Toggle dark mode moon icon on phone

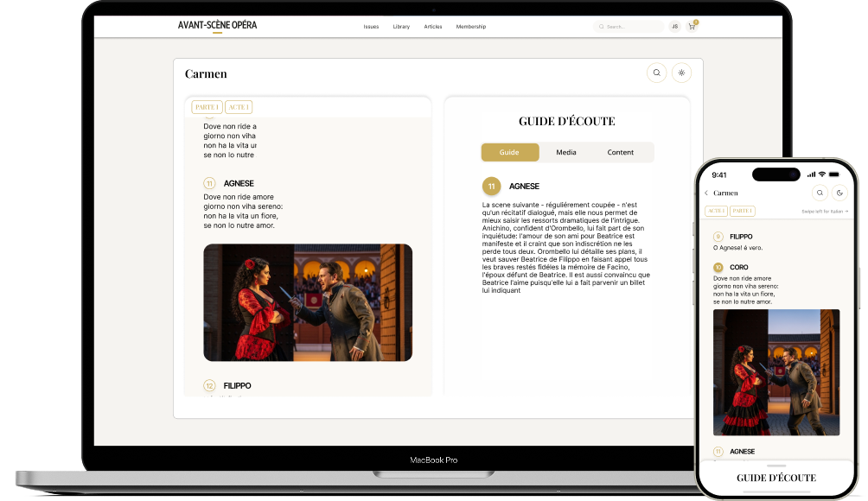839,193
